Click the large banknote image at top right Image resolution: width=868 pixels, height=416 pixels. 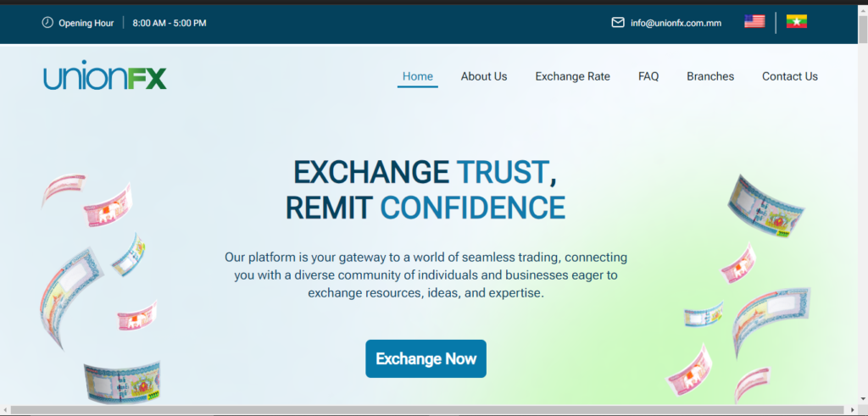click(765, 206)
